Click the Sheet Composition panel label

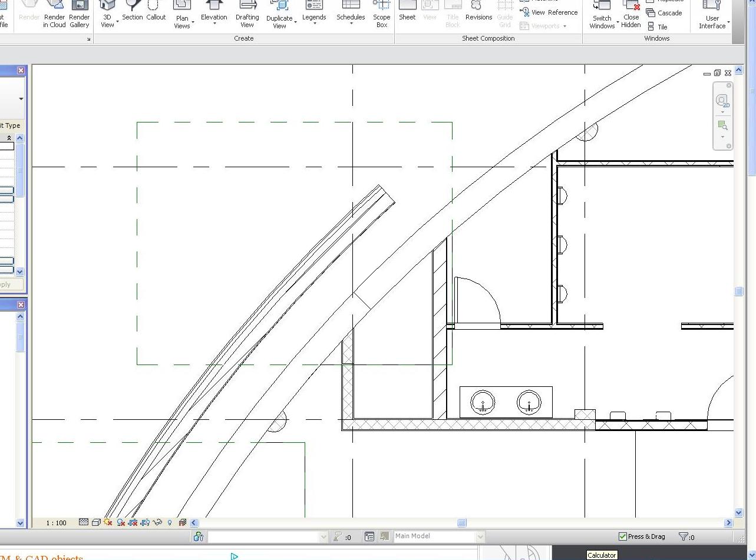(488, 38)
